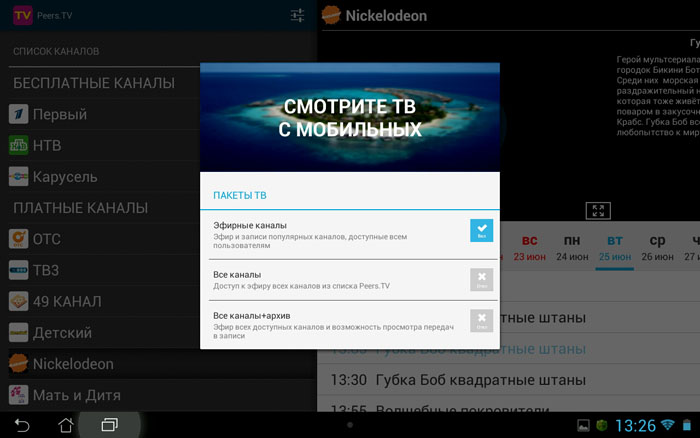Image resolution: width=700 pixels, height=438 pixels.
Task: Select the пн 24 июн day tab
Action: (x=572, y=248)
